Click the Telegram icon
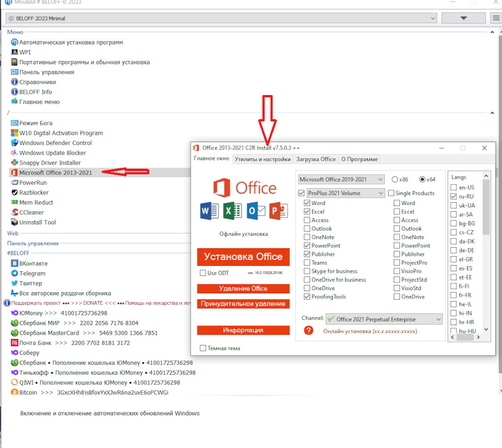Viewport: 502px width, 448px height. click(15, 273)
